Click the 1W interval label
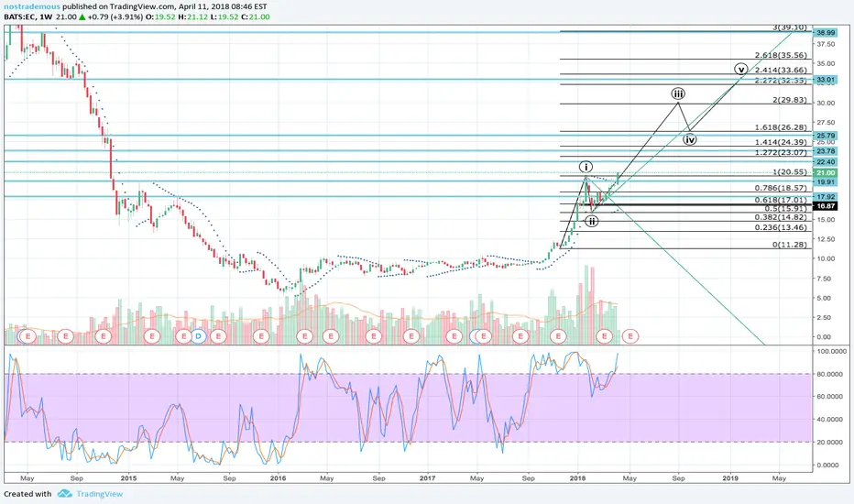 pos(47,16)
